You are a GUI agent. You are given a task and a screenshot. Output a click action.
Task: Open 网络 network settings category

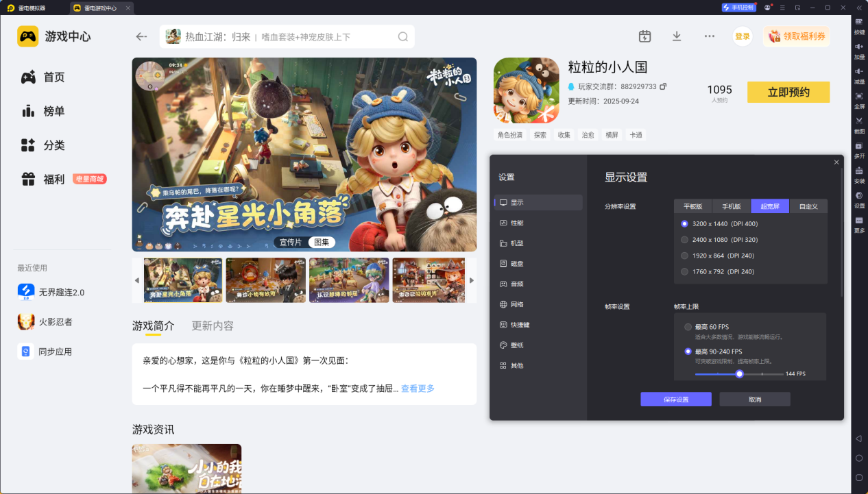[538, 304]
